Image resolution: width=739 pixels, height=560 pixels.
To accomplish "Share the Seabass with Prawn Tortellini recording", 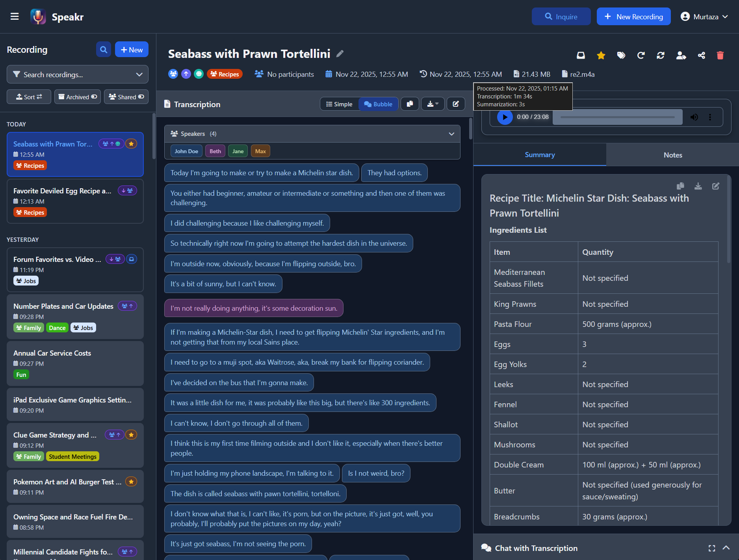I will [701, 55].
